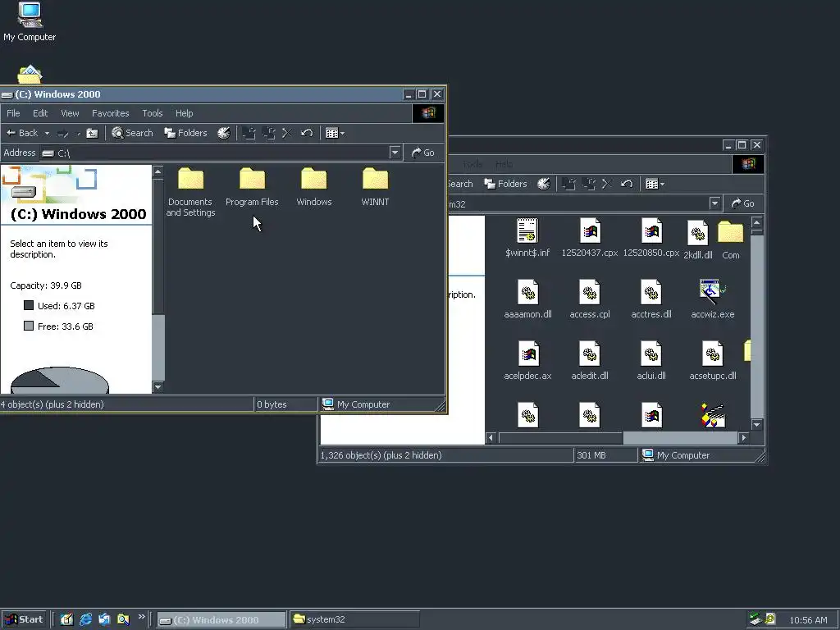This screenshot has height=630, width=840.
Task: Expand the system32 address bar dropdown
Action: tap(714, 203)
